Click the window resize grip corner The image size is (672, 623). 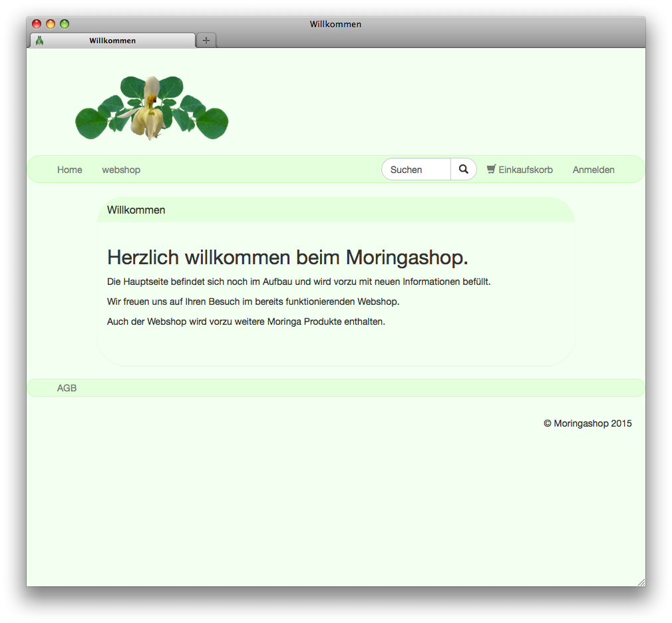point(641,582)
